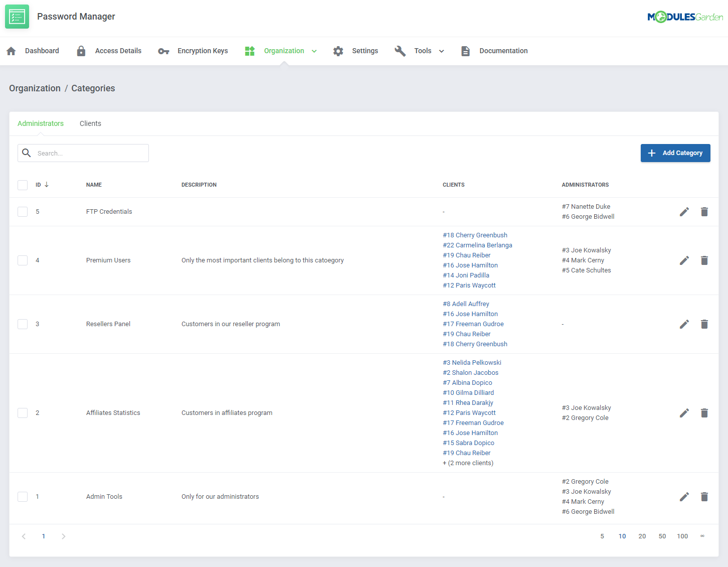Open client #15 Sabra Dopico link
This screenshot has height=567, width=728.
pos(468,443)
